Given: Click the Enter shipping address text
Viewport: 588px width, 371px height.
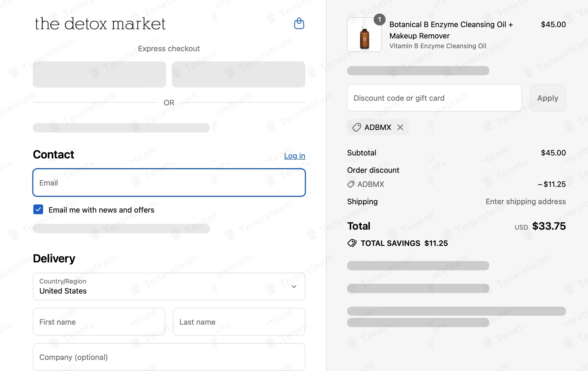Looking at the screenshot, I should click(526, 201).
